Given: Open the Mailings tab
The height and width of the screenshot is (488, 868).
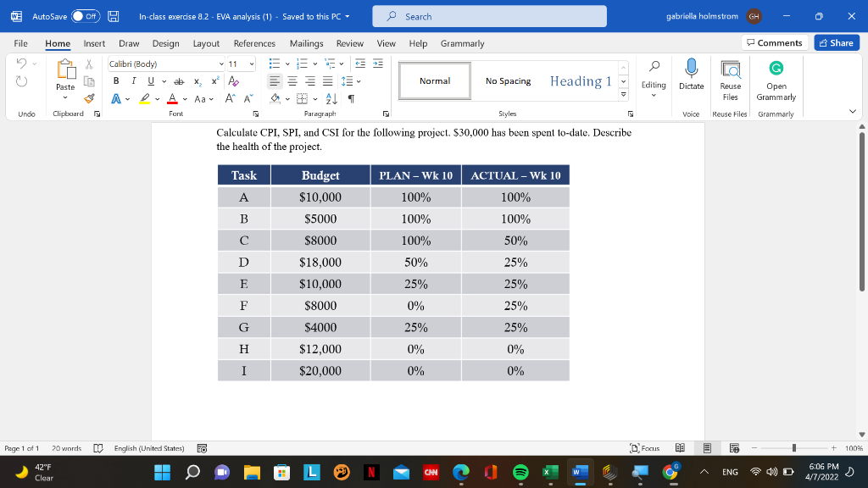Looking at the screenshot, I should click(306, 43).
